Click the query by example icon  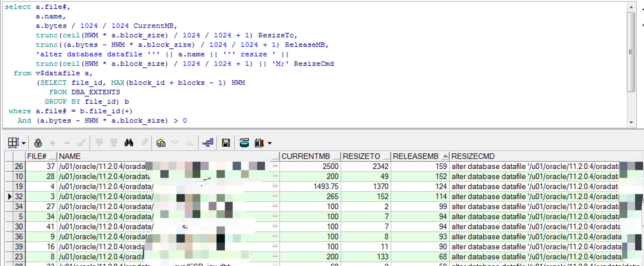point(161,143)
